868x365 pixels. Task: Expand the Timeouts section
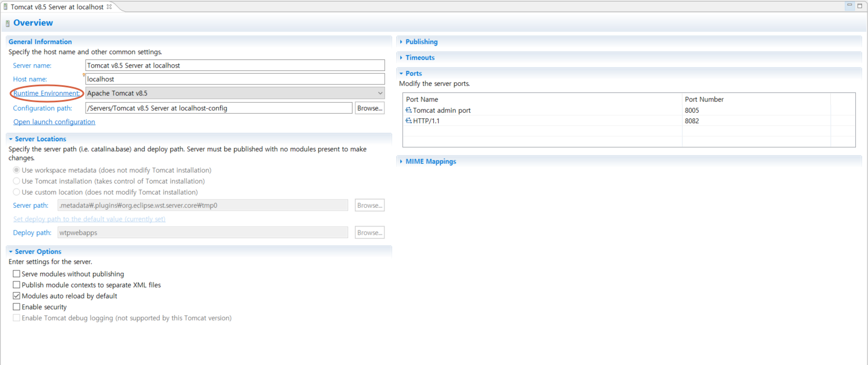coord(401,58)
